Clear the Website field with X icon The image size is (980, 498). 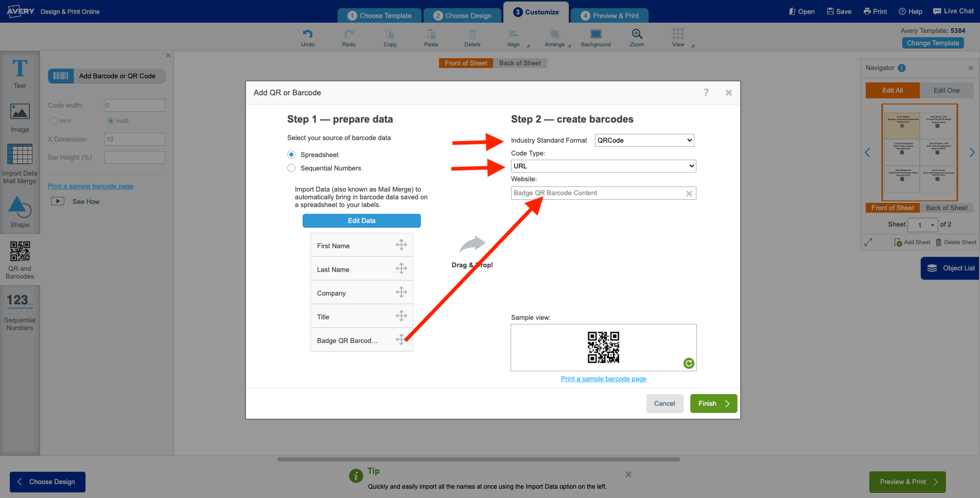(689, 194)
